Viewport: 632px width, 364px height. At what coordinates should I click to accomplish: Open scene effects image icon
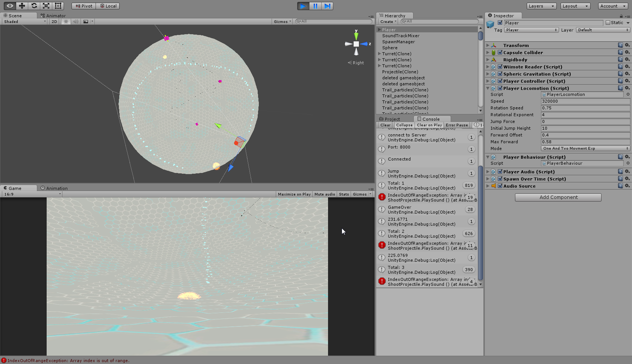coord(86,21)
